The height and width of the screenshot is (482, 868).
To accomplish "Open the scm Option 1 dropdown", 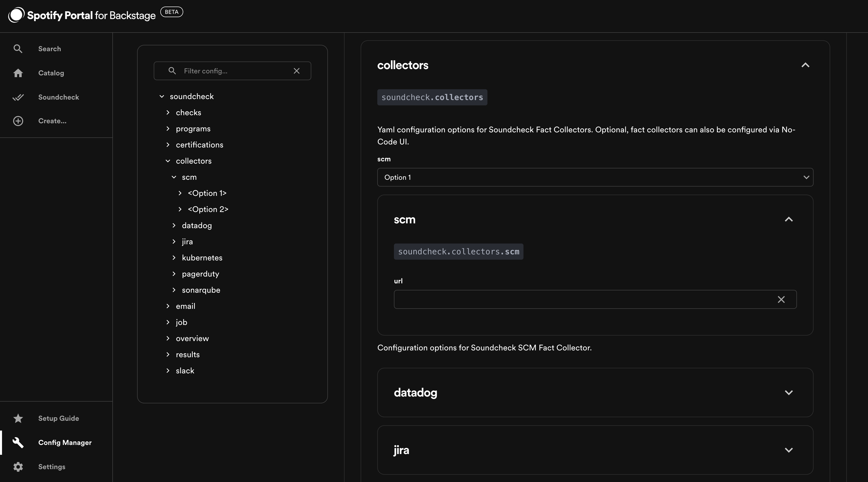I will pyautogui.click(x=595, y=177).
